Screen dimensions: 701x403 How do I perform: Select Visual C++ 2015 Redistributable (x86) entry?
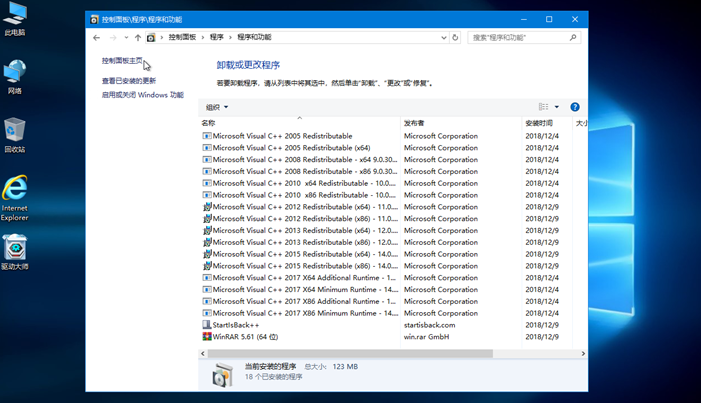[x=305, y=266]
